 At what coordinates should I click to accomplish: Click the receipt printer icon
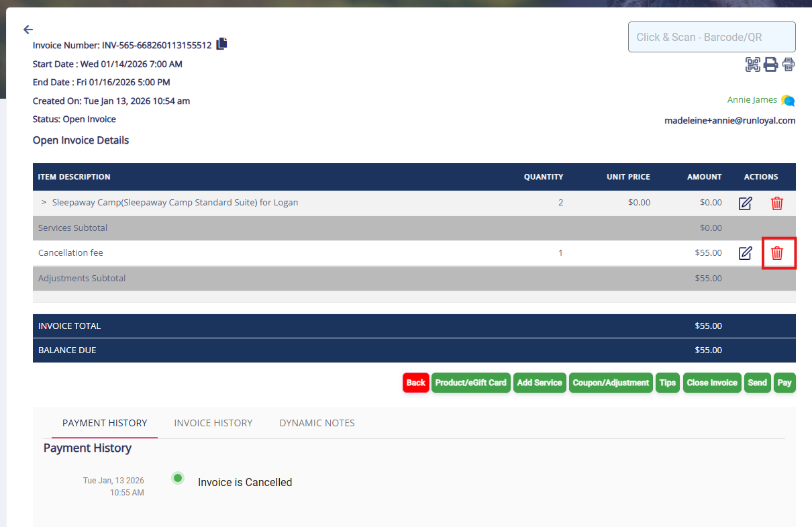[789, 64]
